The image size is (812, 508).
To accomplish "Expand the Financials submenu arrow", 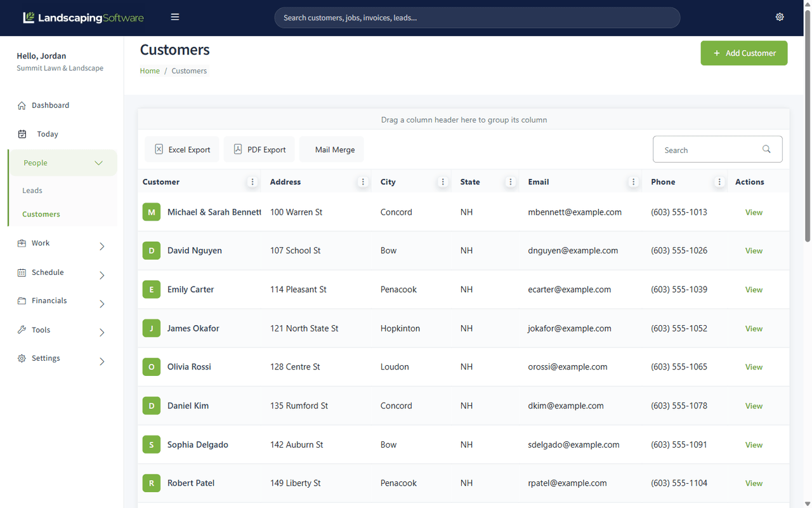I will click(x=102, y=304).
